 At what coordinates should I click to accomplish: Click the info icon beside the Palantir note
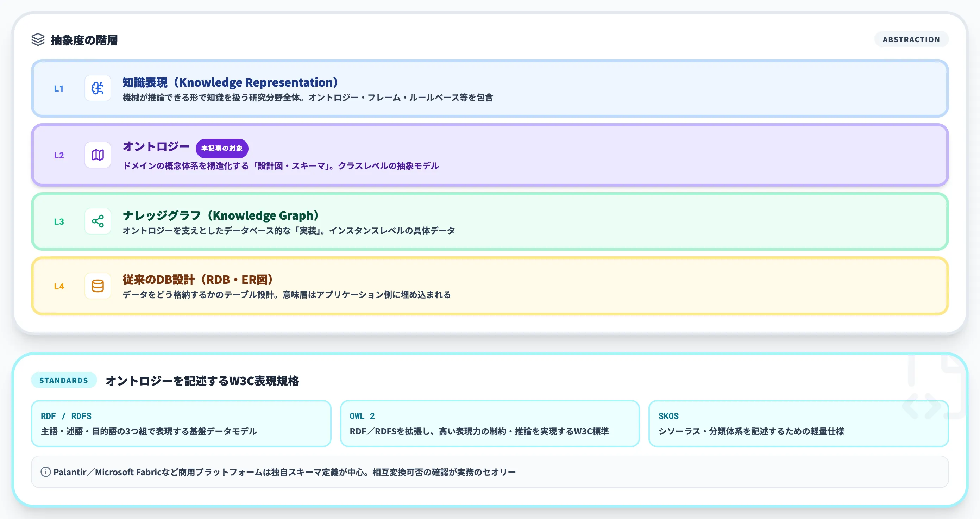46,471
